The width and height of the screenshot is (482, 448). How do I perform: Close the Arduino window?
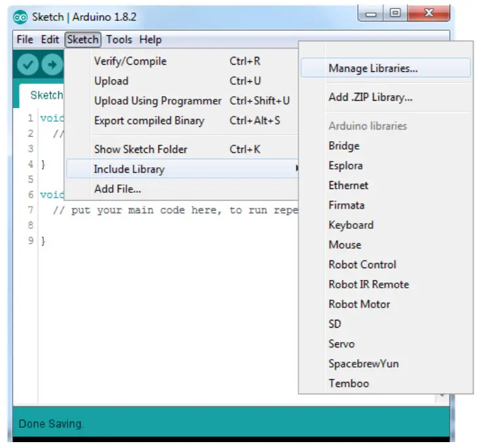click(x=428, y=13)
